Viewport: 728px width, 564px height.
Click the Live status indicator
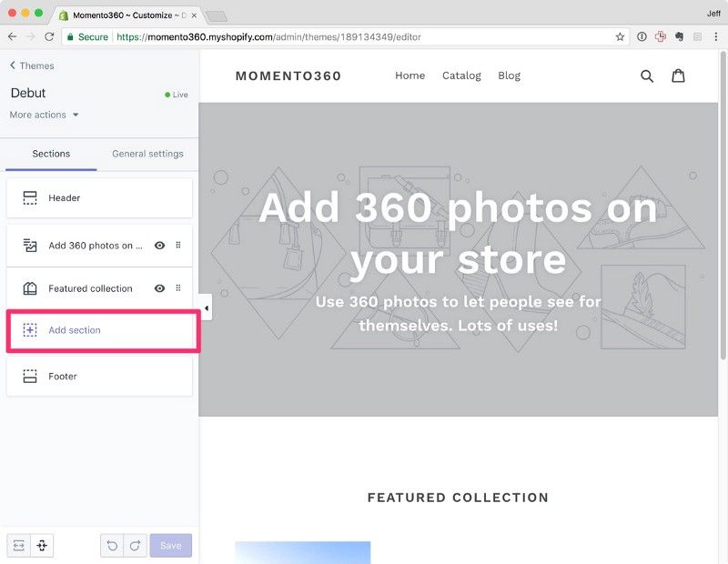177,95
